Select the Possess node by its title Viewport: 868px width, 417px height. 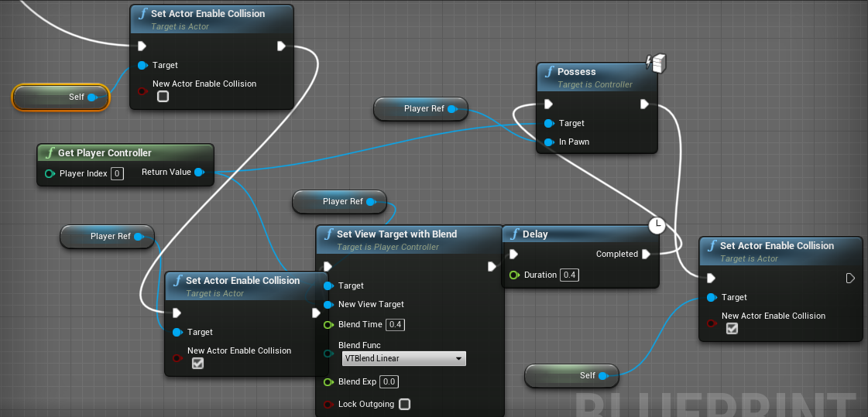pyautogui.click(x=576, y=72)
